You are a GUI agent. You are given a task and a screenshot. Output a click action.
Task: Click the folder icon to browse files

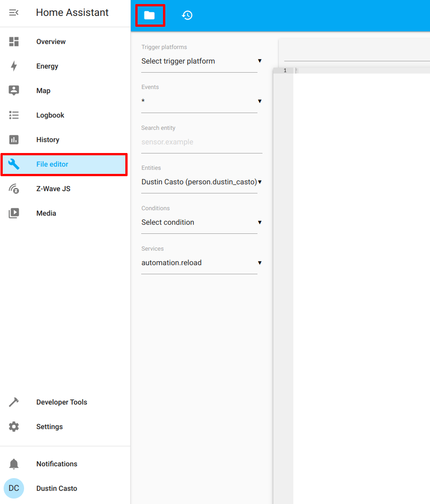pos(150,15)
